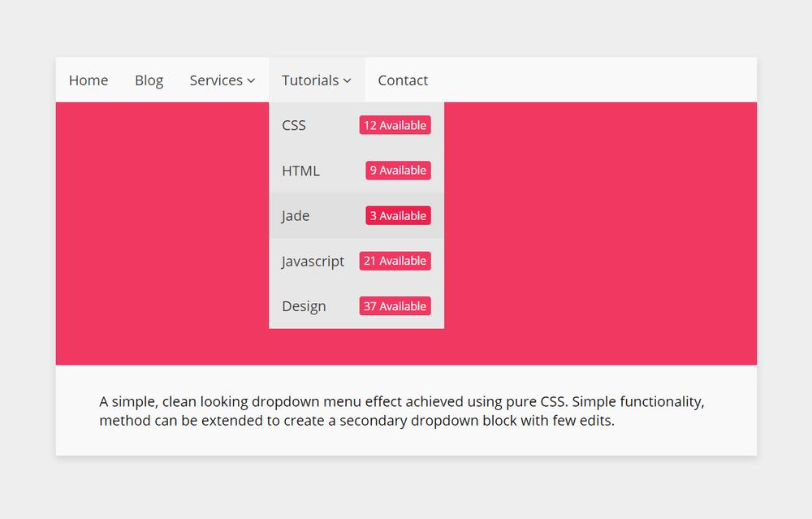Click the 9 Available badge
The width and height of the screenshot is (812, 519).
pyautogui.click(x=398, y=171)
